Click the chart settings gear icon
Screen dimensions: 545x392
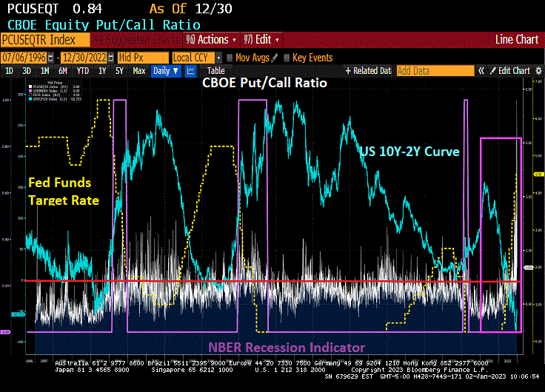point(538,71)
